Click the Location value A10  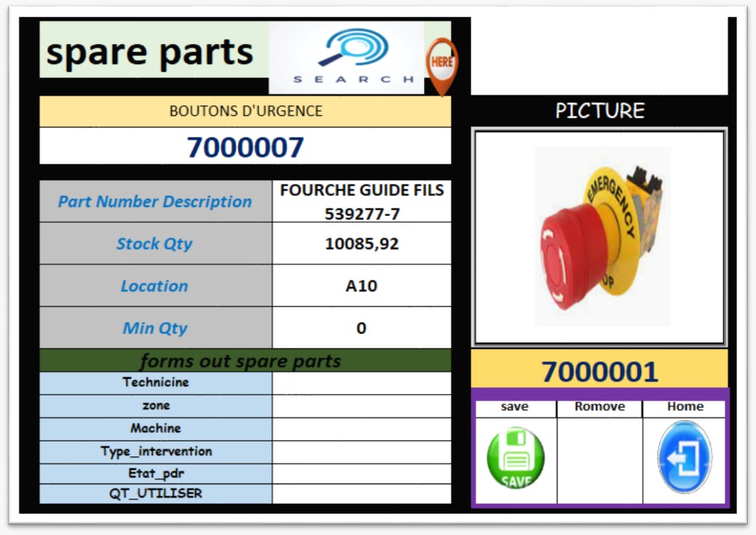click(361, 286)
